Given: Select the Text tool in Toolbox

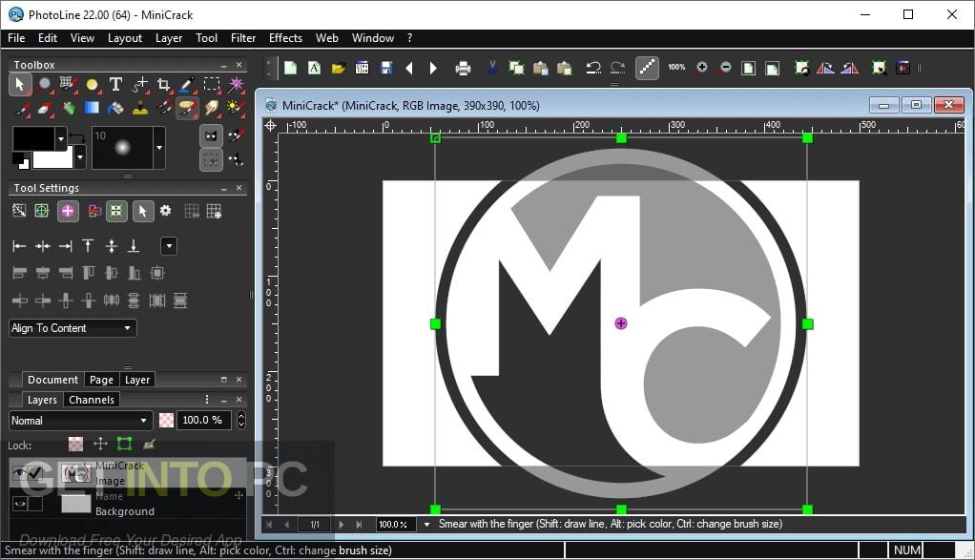Looking at the screenshot, I should pyautogui.click(x=115, y=84).
